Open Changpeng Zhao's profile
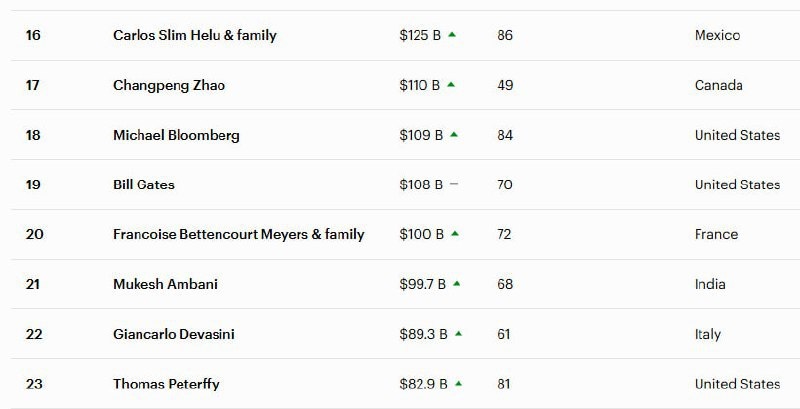The height and width of the screenshot is (409, 800). pyautogui.click(x=169, y=85)
